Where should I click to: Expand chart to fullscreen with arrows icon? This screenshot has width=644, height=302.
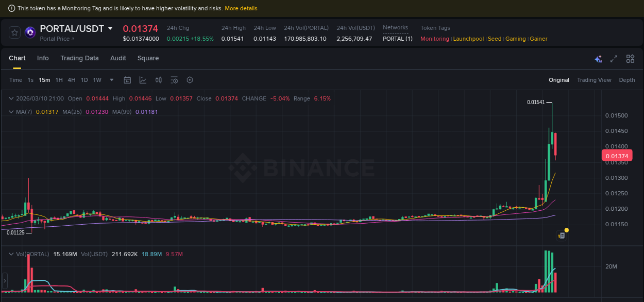pos(613,59)
